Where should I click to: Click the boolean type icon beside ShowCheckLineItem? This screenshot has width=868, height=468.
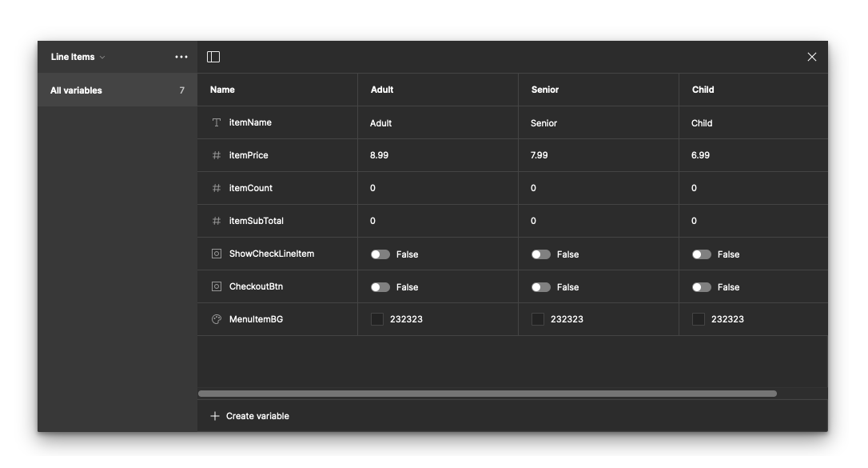(217, 254)
